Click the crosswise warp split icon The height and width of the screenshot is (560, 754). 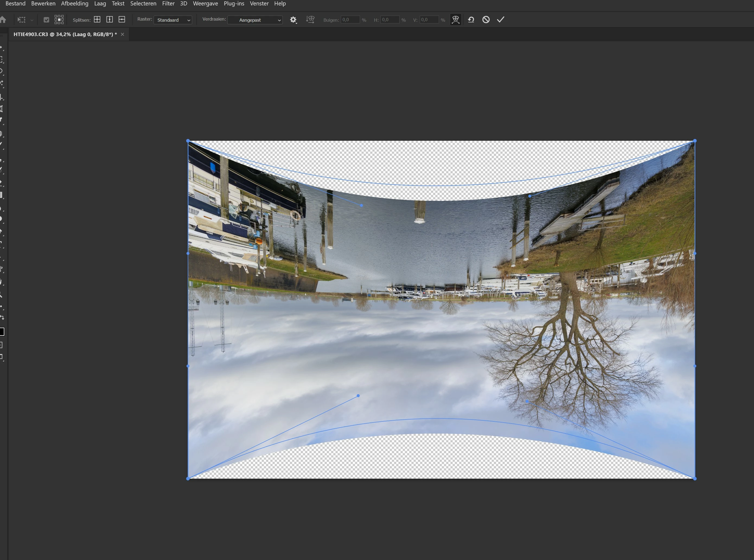point(97,19)
